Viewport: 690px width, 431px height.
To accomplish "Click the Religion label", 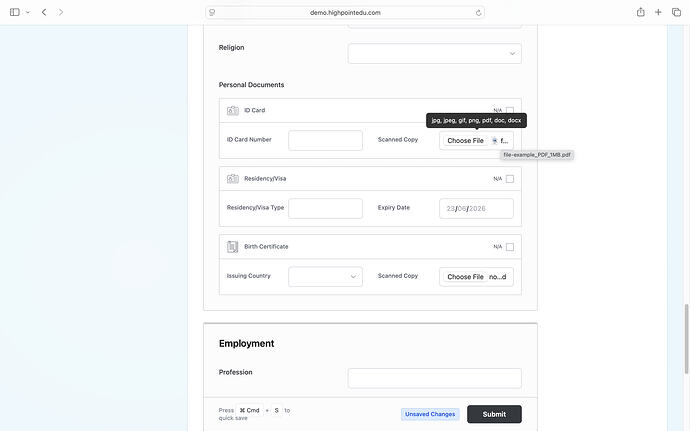I will click(x=231, y=48).
